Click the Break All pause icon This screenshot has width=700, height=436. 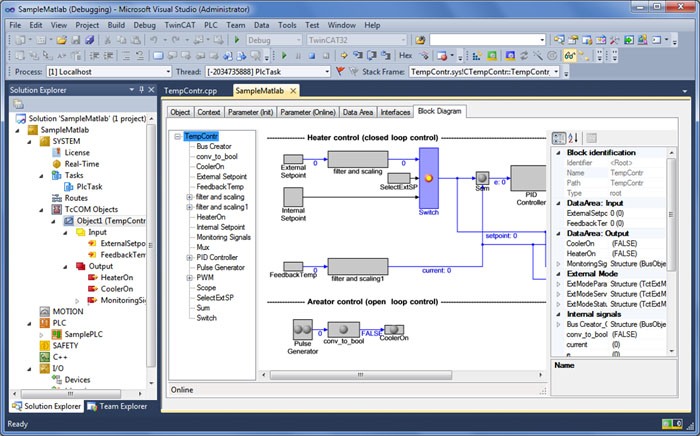[298, 56]
